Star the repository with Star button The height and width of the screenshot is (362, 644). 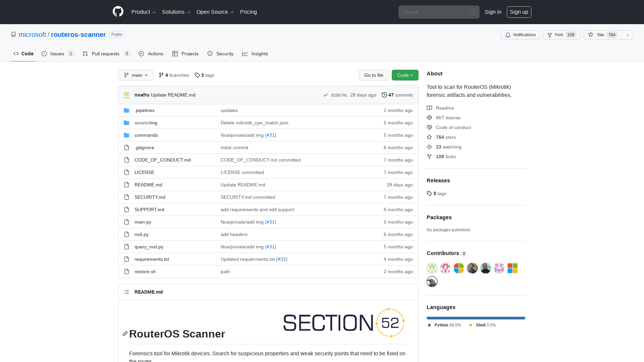tap(603, 35)
